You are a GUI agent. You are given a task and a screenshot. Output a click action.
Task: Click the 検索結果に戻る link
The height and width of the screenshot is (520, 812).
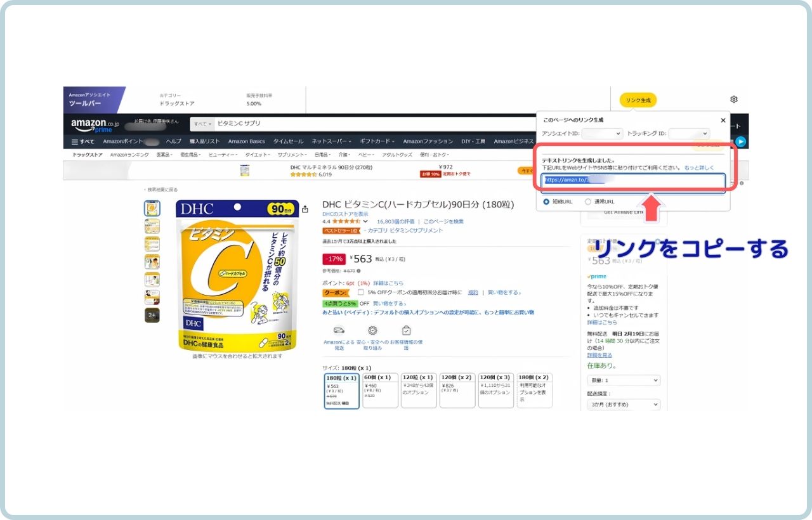point(162,190)
